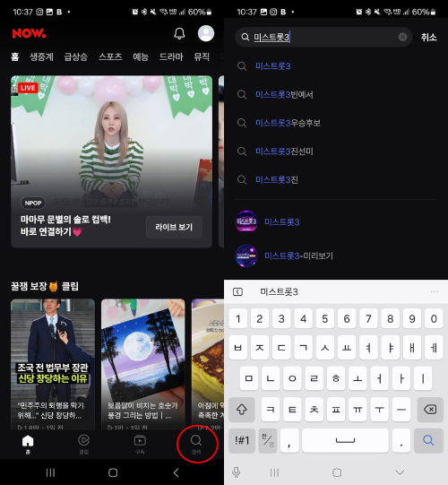Tap Android back button left screen
448x485 pixels.
pyautogui.click(x=176, y=472)
